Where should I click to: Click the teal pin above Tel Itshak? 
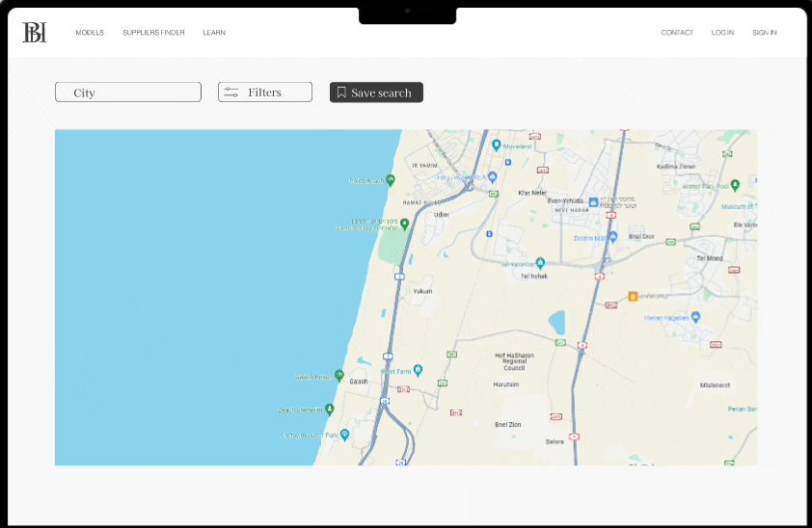point(540,263)
